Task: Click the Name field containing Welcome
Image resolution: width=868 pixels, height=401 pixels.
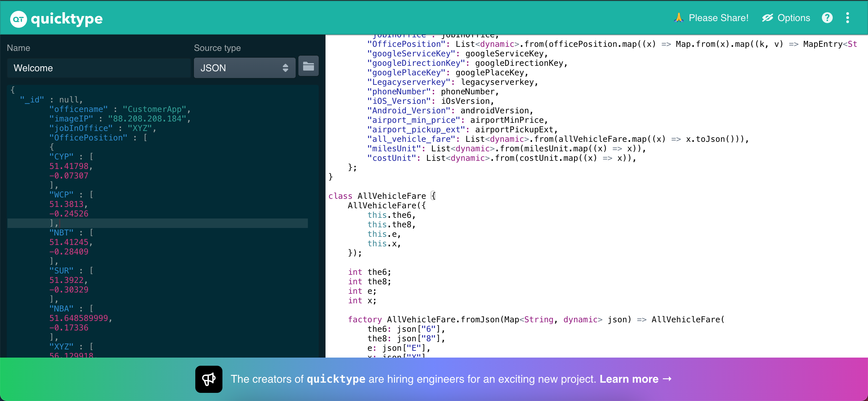Action: tap(98, 68)
